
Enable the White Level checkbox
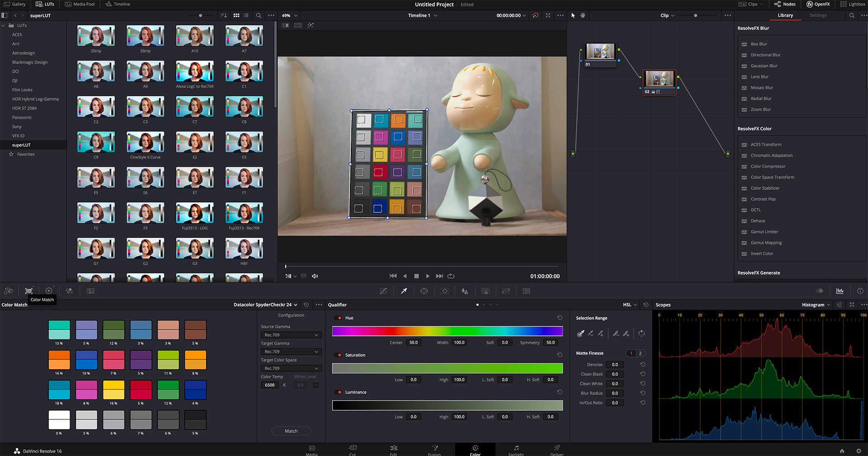[x=316, y=385]
